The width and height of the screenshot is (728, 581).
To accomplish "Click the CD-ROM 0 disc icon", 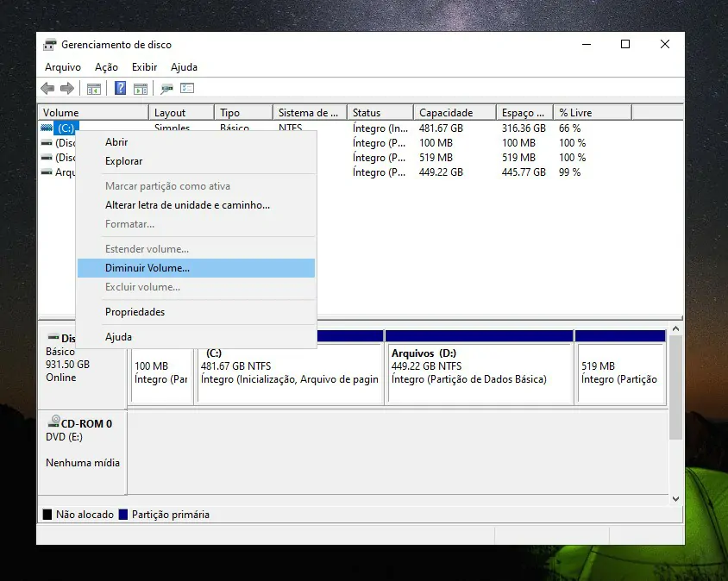I will [53, 422].
